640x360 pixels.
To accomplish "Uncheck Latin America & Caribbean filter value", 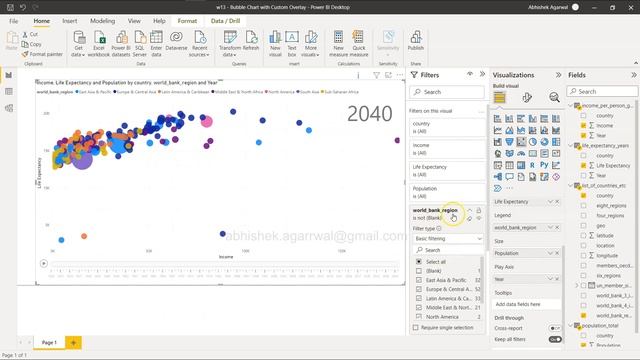I will [419, 298].
